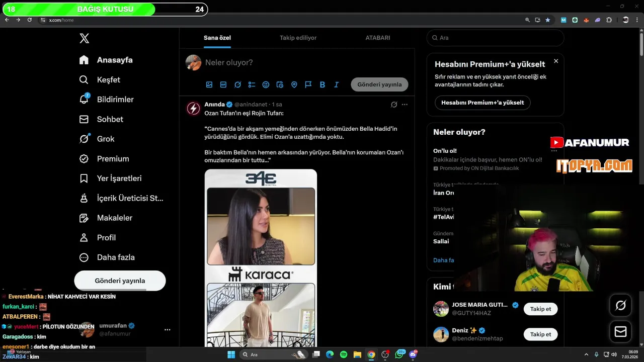The width and height of the screenshot is (644, 362).
Task: Expand the Daha fazla menu
Action: tap(107, 257)
